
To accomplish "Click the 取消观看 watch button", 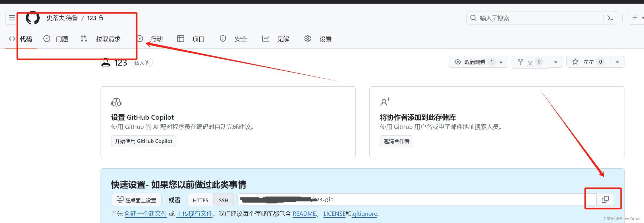I will (478, 62).
